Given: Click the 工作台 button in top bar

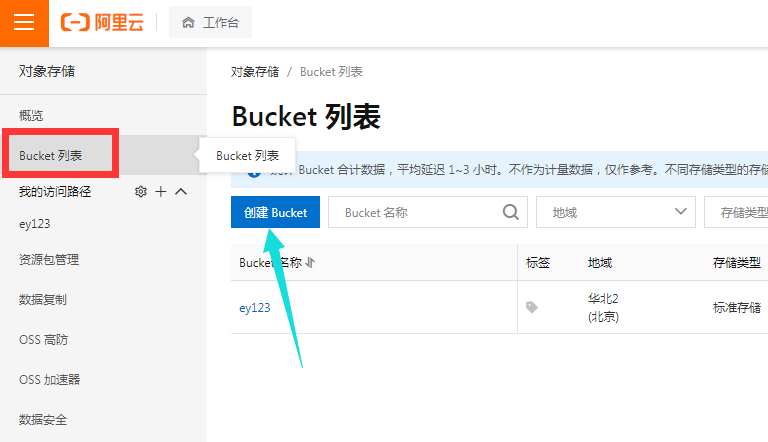Looking at the screenshot, I should (x=210, y=23).
